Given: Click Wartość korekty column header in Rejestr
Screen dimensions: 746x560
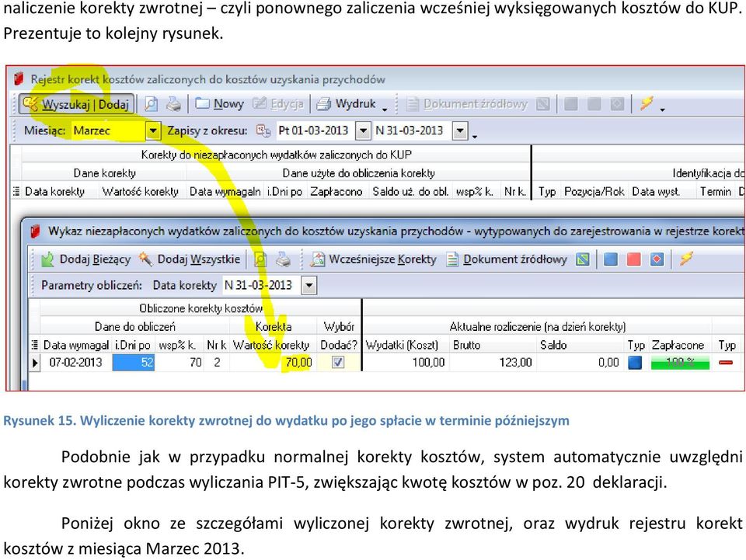Looking at the screenshot, I should point(141,192).
